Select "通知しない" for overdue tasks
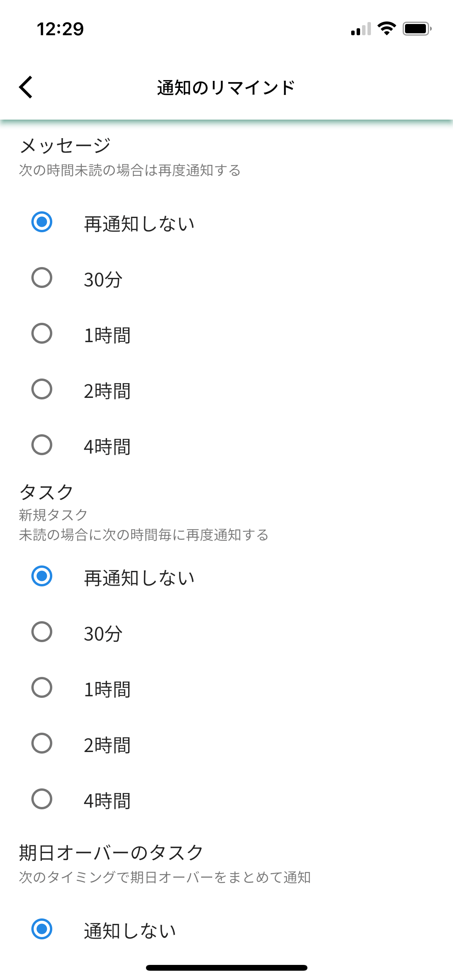The image size is (453, 980). tap(42, 929)
